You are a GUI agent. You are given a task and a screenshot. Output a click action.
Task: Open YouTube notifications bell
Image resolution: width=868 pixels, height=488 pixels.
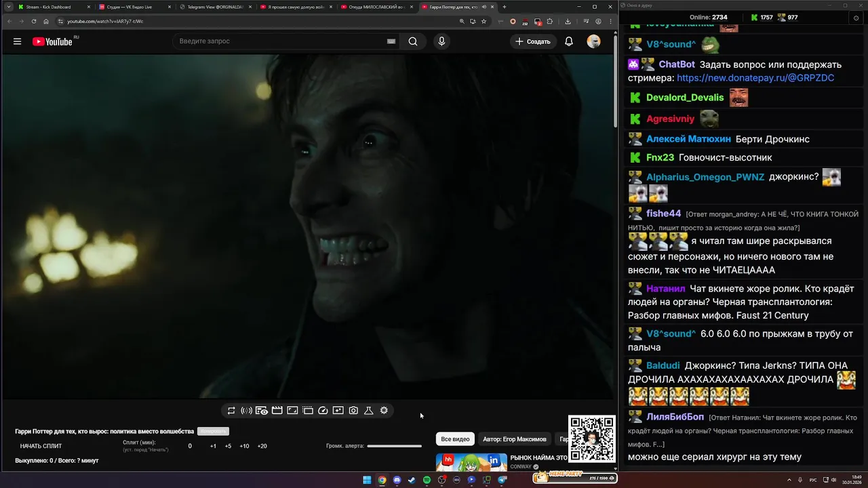click(x=569, y=41)
